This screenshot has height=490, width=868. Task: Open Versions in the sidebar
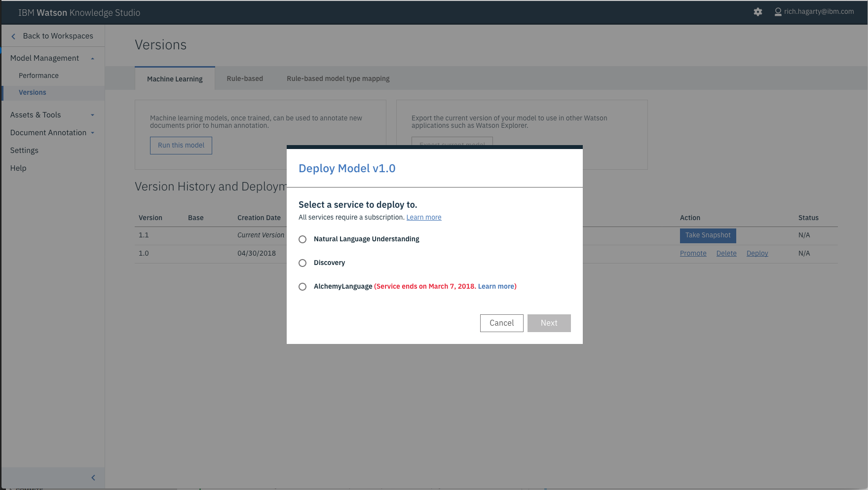[x=33, y=92]
